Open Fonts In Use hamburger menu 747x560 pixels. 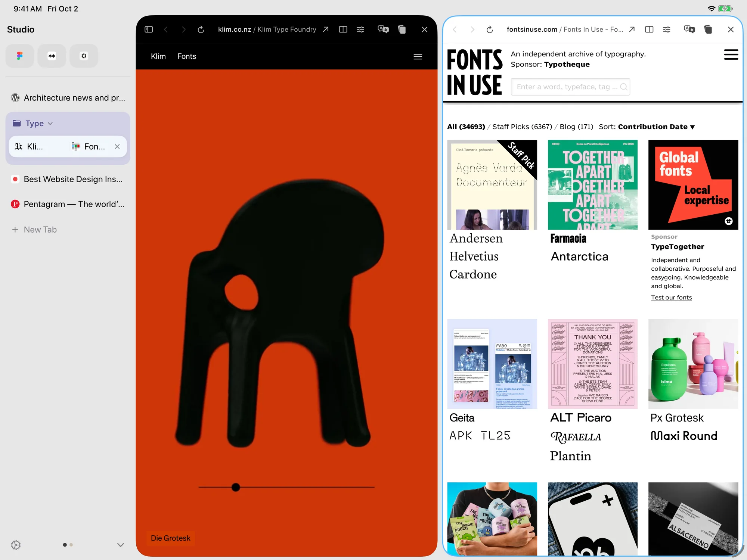731,55
